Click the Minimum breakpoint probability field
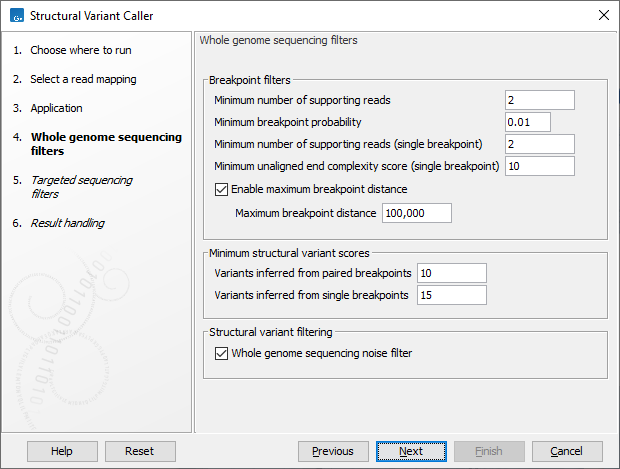Screen dimensions: 620x469 tap(539, 122)
